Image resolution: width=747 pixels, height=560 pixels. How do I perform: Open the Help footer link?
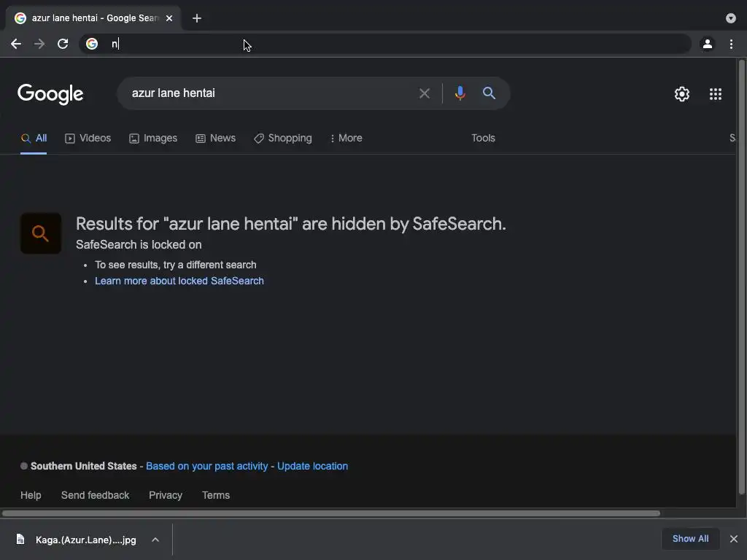31,495
